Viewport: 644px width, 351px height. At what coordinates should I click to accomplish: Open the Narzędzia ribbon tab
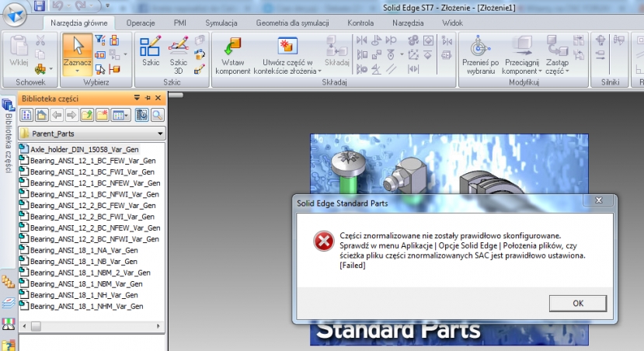pos(408,23)
